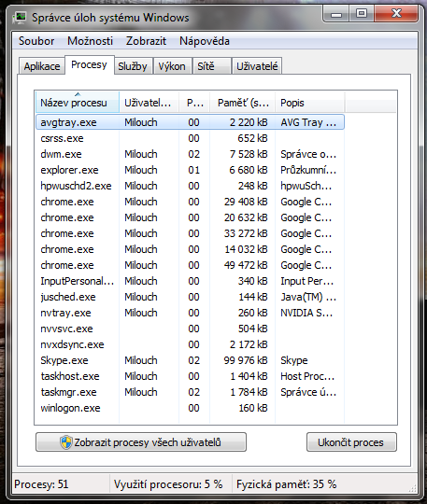
Task: Click the Task Manager title bar icon
Action: point(20,18)
